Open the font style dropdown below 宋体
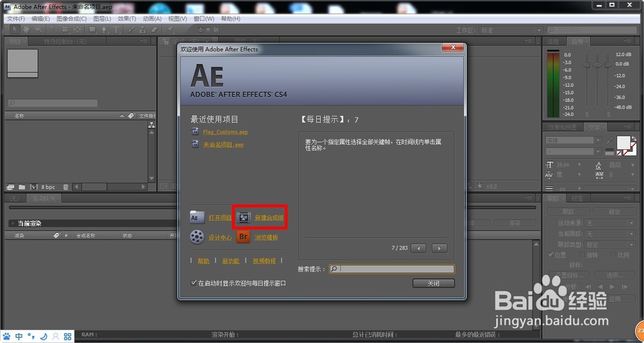The image size is (644, 343). click(x=573, y=151)
